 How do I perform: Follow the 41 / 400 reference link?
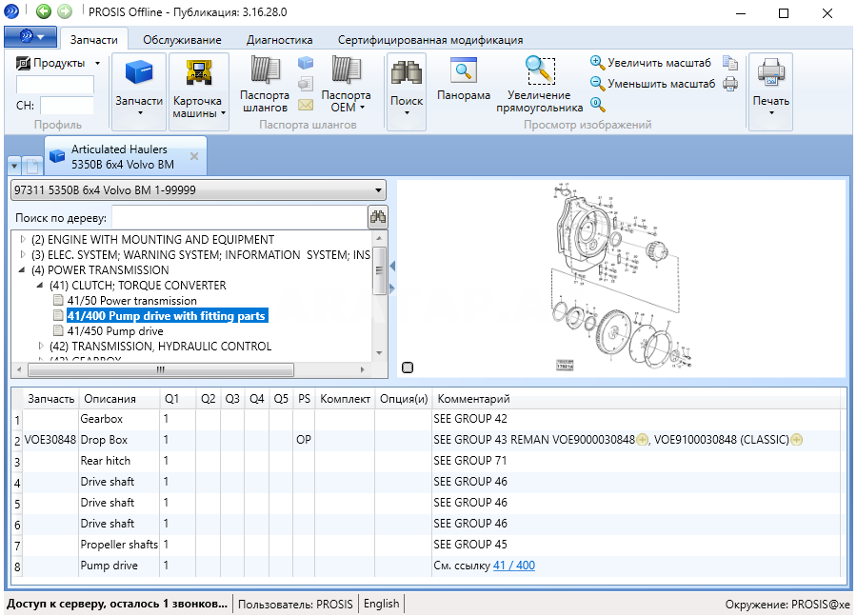[x=514, y=566]
